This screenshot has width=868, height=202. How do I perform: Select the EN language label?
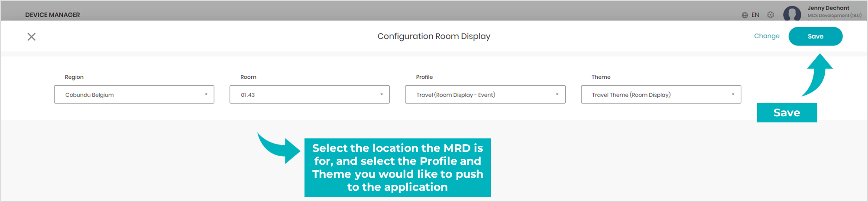click(x=755, y=15)
